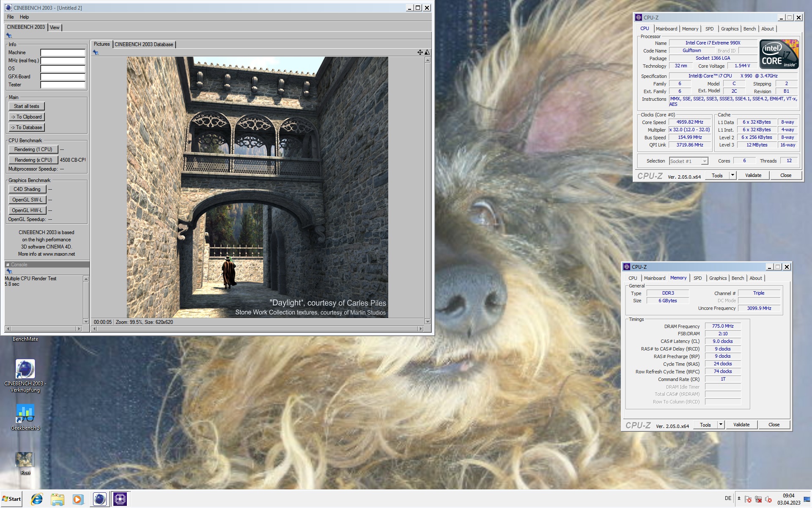Click the rendered Daylight picture
The height and width of the screenshot is (508, 812).
tap(258, 187)
